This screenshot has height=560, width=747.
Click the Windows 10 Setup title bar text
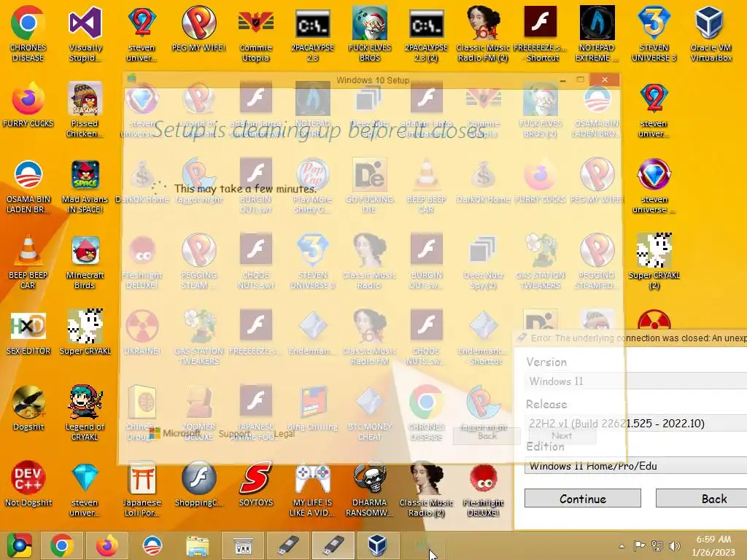[x=373, y=80]
